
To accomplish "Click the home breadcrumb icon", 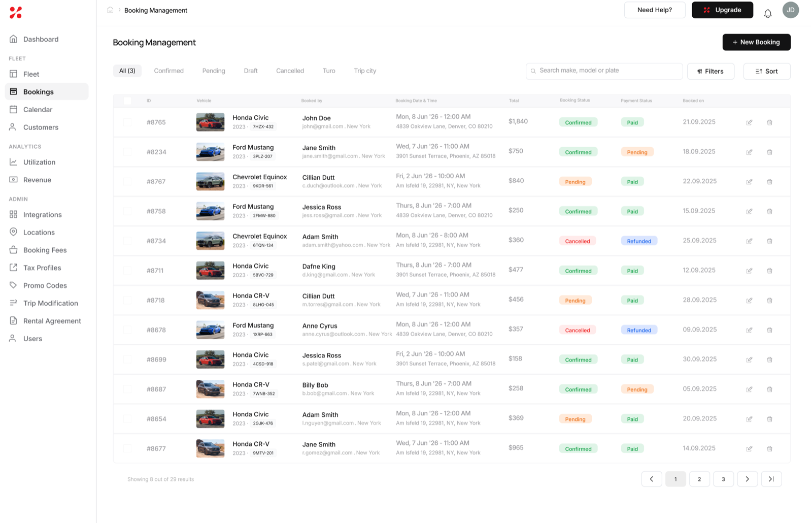I will pyautogui.click(x=110, y=10).
